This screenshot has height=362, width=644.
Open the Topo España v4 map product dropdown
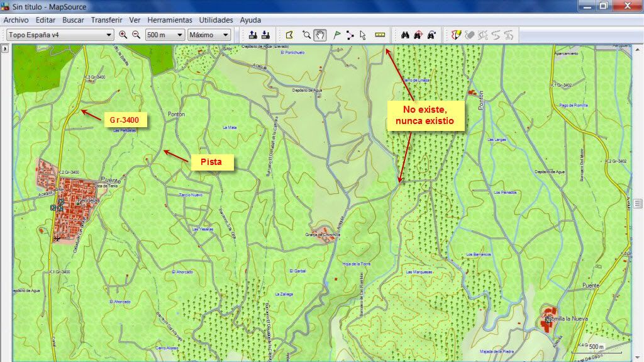tap(60, 35)
